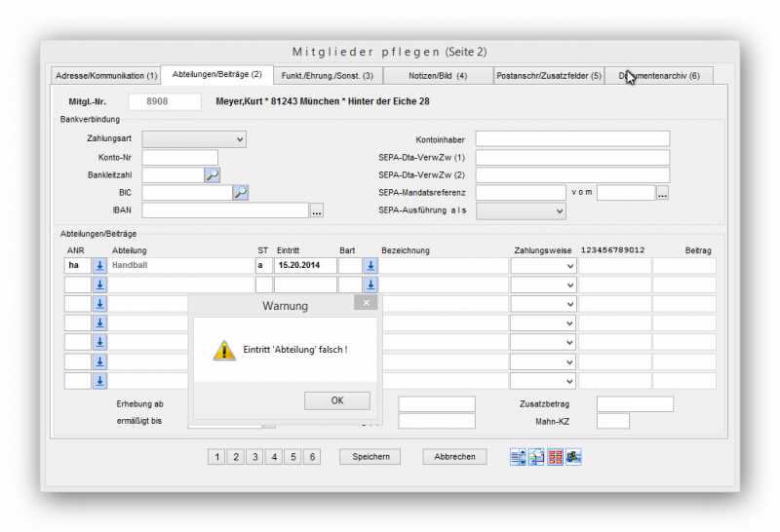Close the Warnung dialog with X

click(366, 303)
